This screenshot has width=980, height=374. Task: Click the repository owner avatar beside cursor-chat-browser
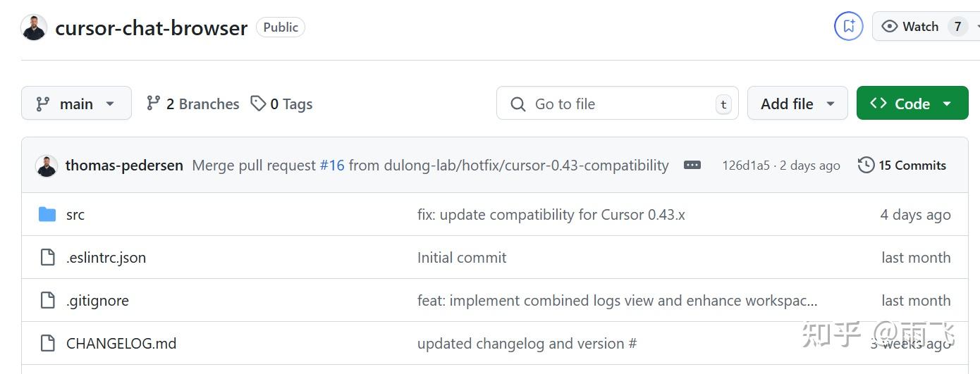pos(34,27)
